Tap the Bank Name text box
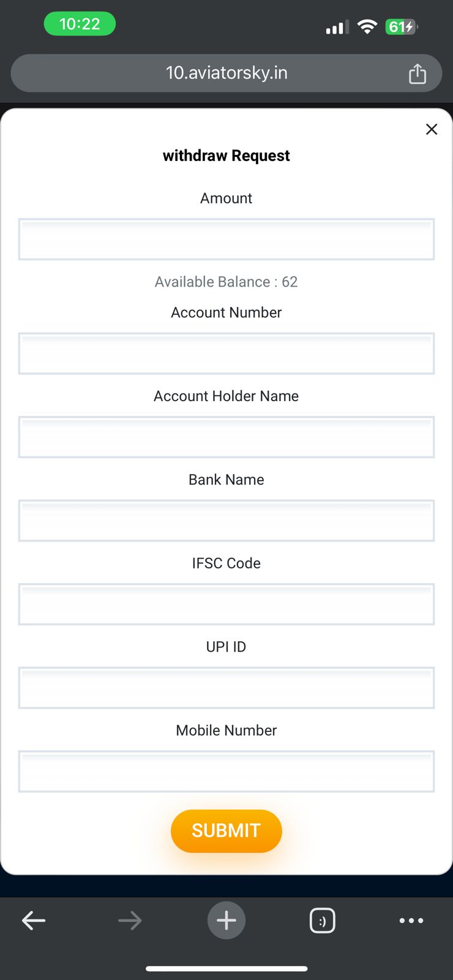Image resolution: width=453 pixels, height=980 pixels. (226, 521)
